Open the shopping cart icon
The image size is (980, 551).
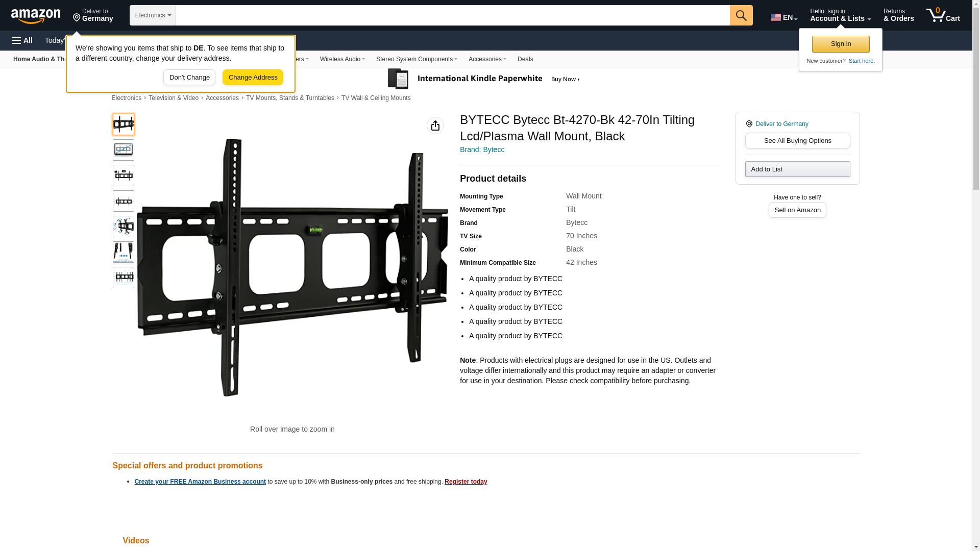point(943,15)
